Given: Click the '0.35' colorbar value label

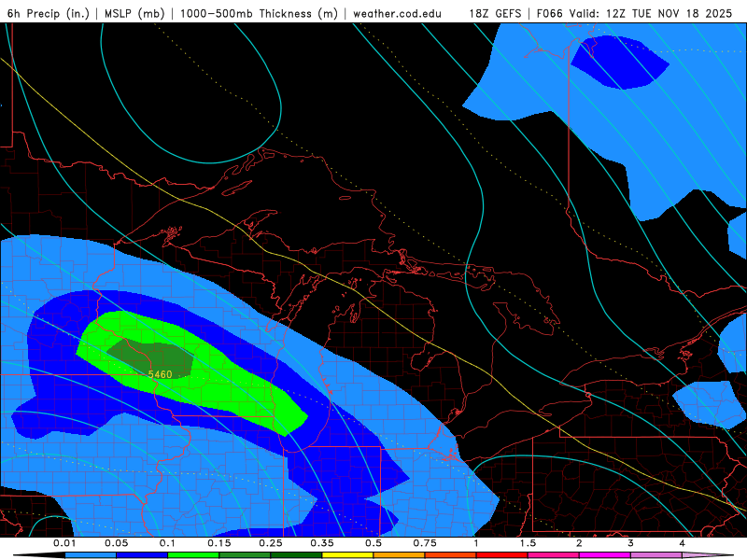Looking at the screenshot, I should click(x=322, y=543).
